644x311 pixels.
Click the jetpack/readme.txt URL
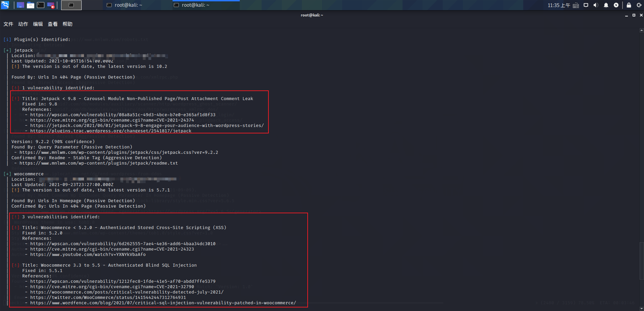coord(99,163)
